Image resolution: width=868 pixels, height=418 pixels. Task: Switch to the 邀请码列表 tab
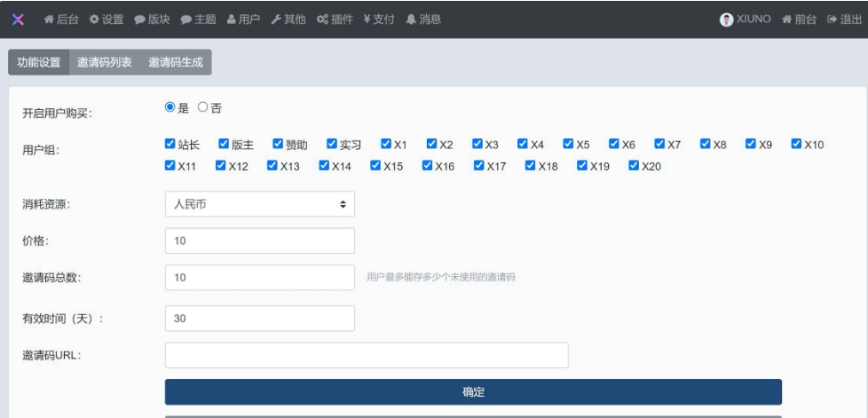(x=105, y=62)
